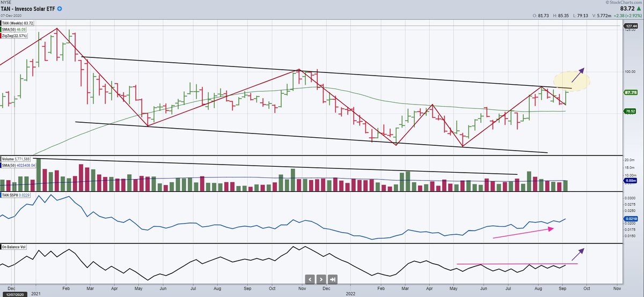The height and width of the screenshot is (297, 644).
Task: Click the On Balance Vol legend label
Action: (13, 248)
